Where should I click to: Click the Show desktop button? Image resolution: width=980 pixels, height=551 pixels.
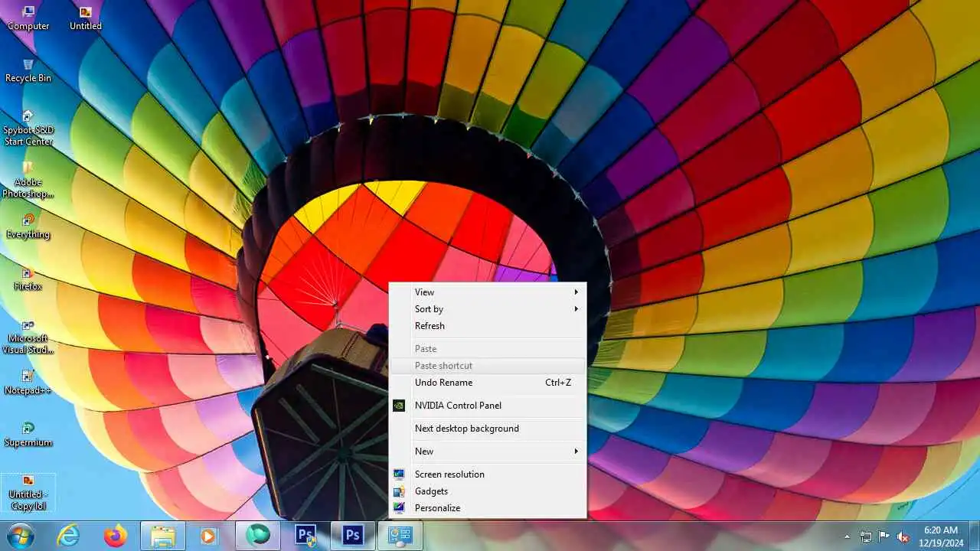(974, 536)
